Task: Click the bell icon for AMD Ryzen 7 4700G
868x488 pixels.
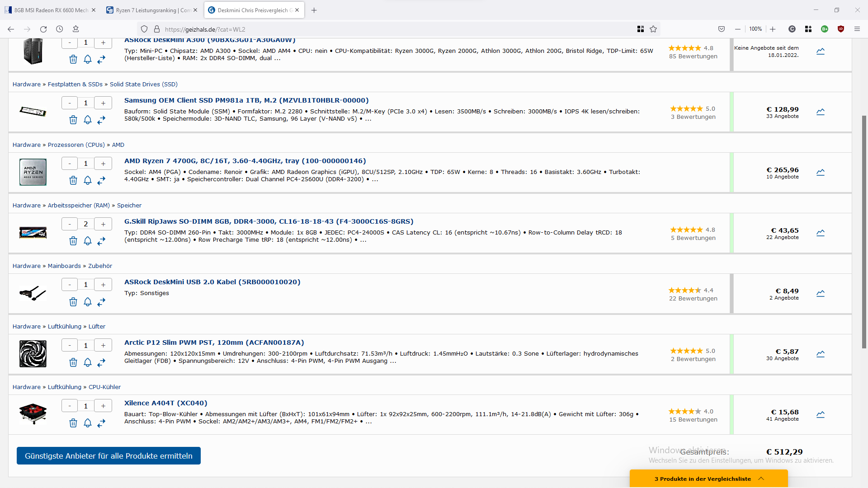Action: coord(88,180)
